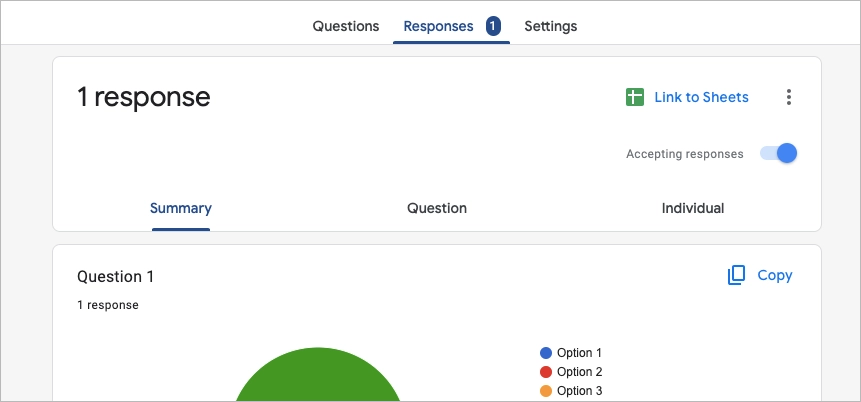Turn off the Accepting responses switch
This screenshot has width=861, height=402.
click(x=779, y=153)
